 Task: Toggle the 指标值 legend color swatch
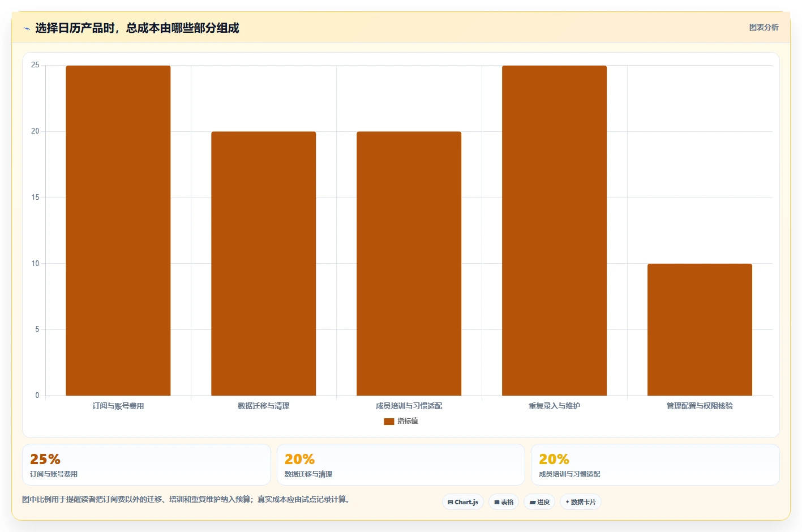click(389, 422)
